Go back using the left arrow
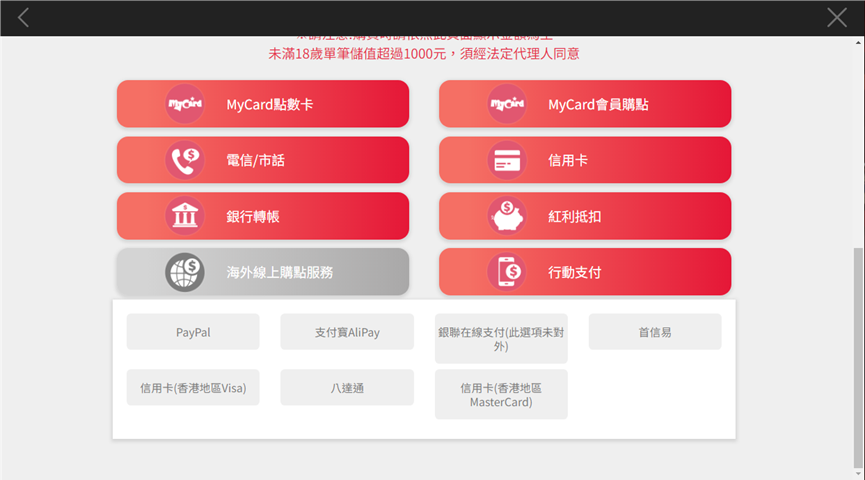This screenshot has width=865, height=480. [x=23, y=18]
